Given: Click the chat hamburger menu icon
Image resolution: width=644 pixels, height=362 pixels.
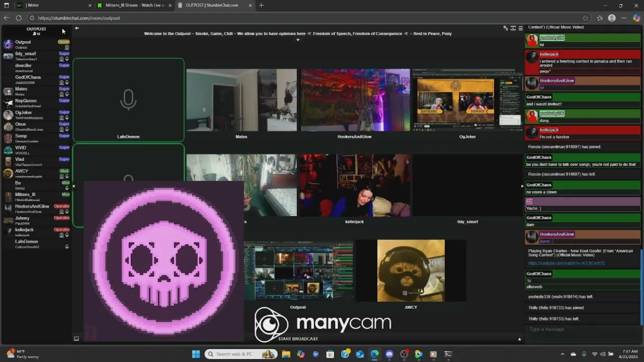Looking at the screenshot, I should [x=520, y=28].
